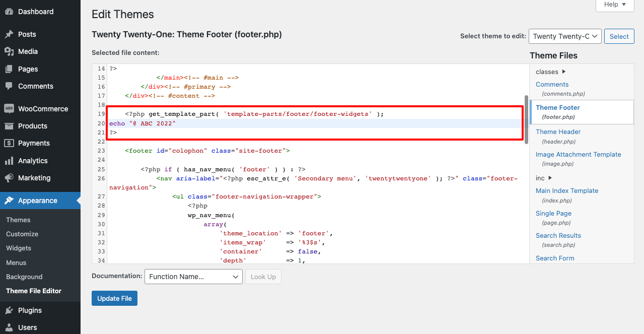Open the Function Name documentation dropdown

[194, 277]
